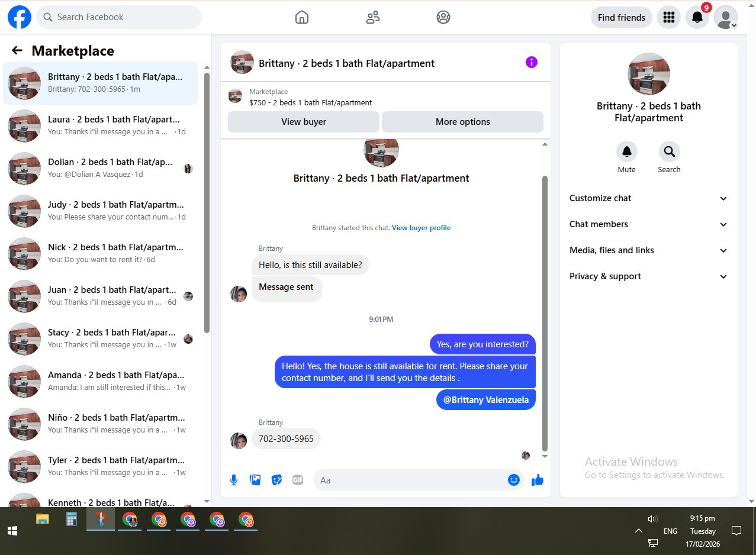This screenshot has height=555, width=756.
Task: Click the chat messages scrollbar
Action: coord(545,313)
